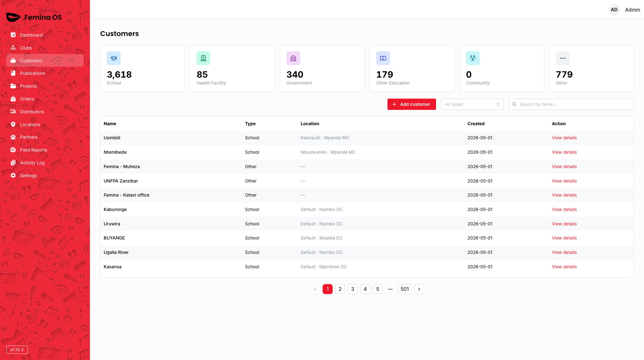Click the Ugalla River row name
This screenshot has height=360, width=644.
pos(116,252)
